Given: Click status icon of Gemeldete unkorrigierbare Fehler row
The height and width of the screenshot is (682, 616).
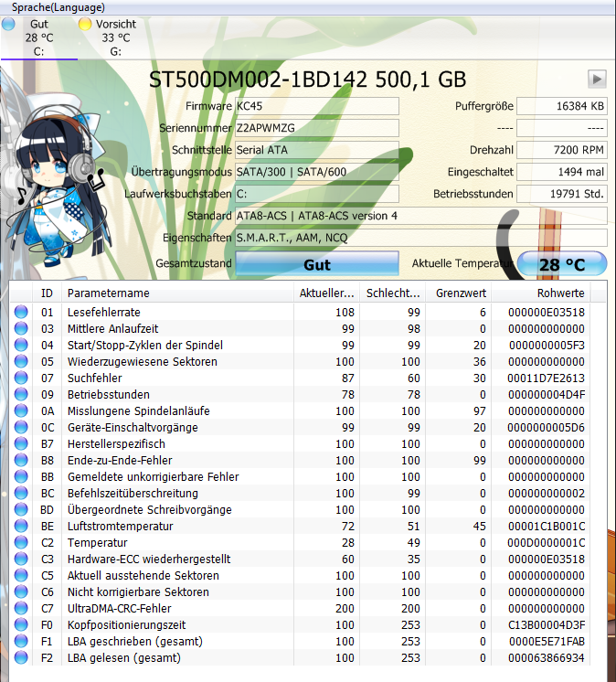Looking at the screenshot, I should (x=21, y=476).
